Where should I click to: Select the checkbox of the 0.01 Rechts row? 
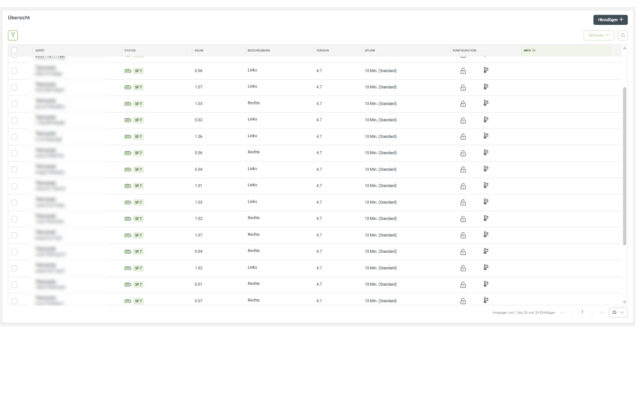pyautogui.click(x=14, y=284)
